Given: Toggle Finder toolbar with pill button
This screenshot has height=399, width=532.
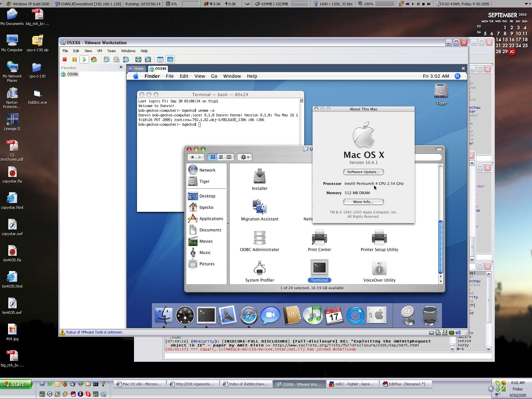Looking at the screenshot, I should coord(439,149).
